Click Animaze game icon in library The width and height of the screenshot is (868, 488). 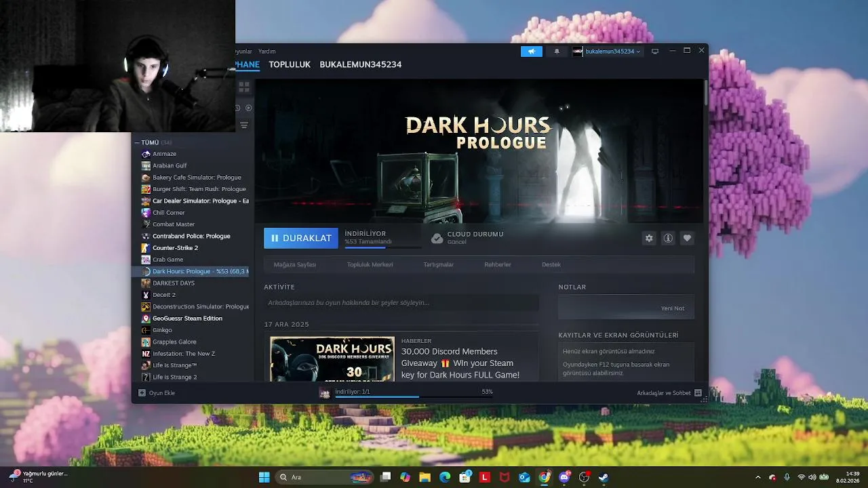point(146,154)
